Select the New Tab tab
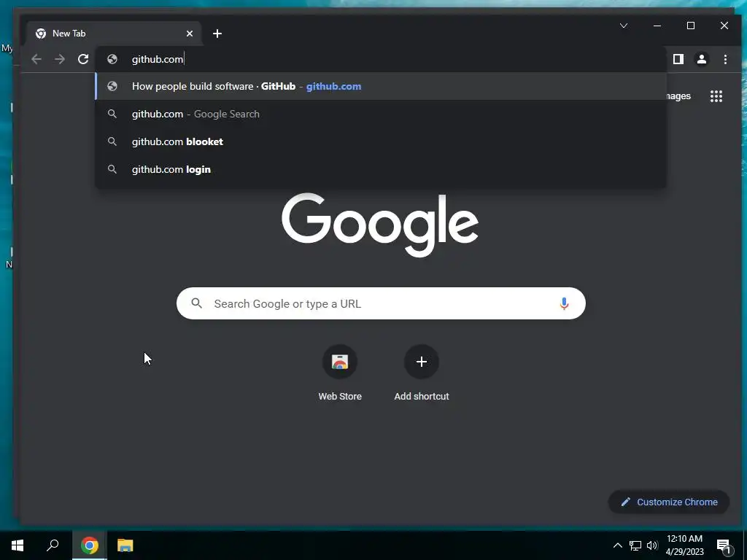747x560 pixels. pos(115,34)
